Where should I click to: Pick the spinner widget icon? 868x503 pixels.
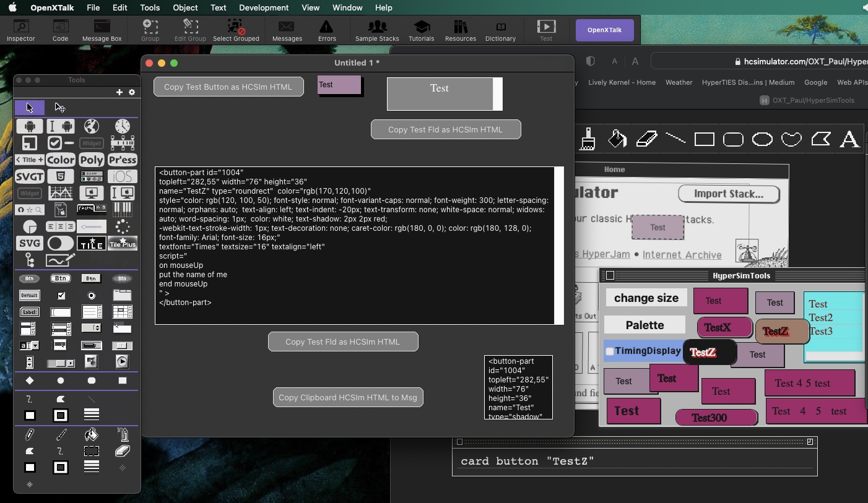coord(122,226)
